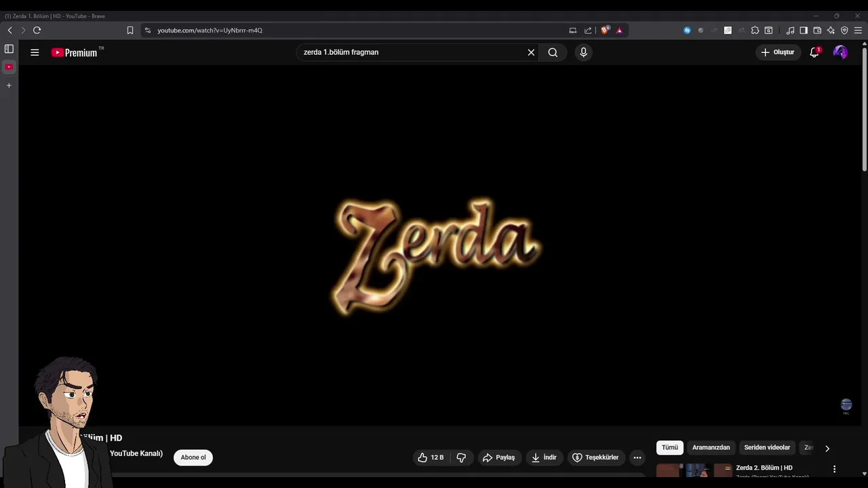The height and width of the screenshot is (488, 868).
Task: Open the Oluştur create menu
Action: pyautogui.click(x=778, y=52)
